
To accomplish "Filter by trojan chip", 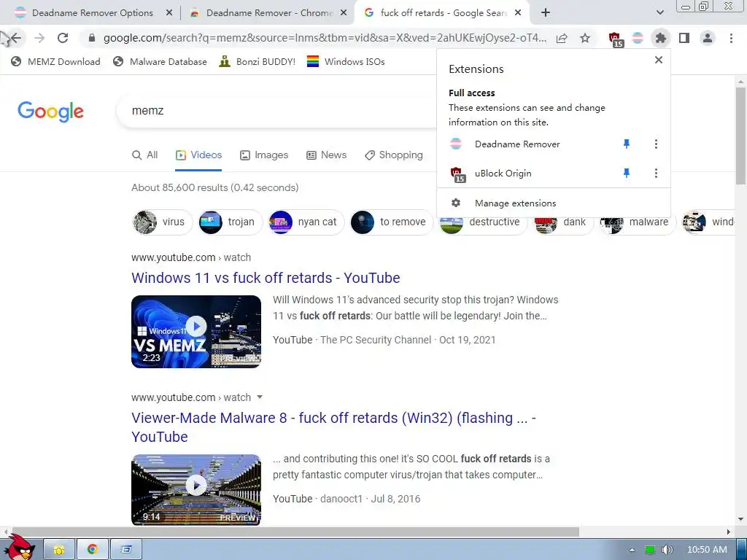I will (230, 222).
